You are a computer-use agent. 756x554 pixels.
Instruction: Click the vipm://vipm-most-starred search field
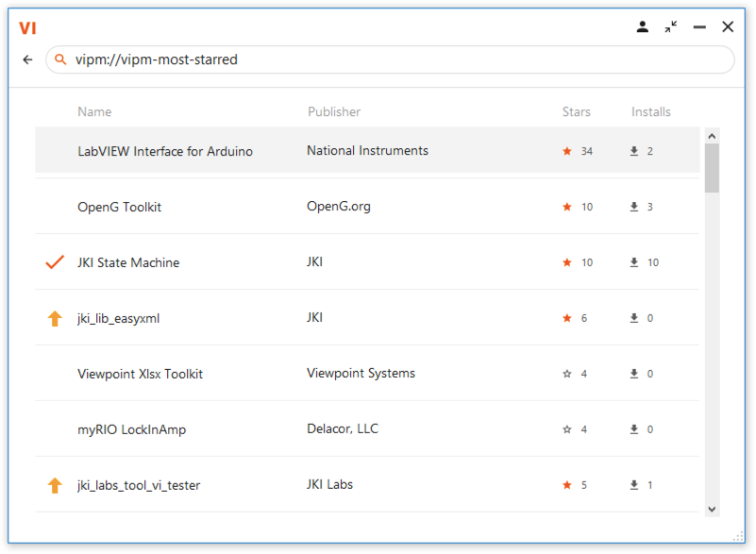(x=390, y=59)
